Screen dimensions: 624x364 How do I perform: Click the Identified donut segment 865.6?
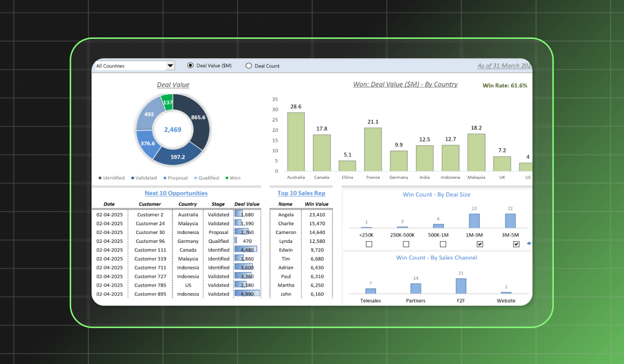tap(198, 118)
